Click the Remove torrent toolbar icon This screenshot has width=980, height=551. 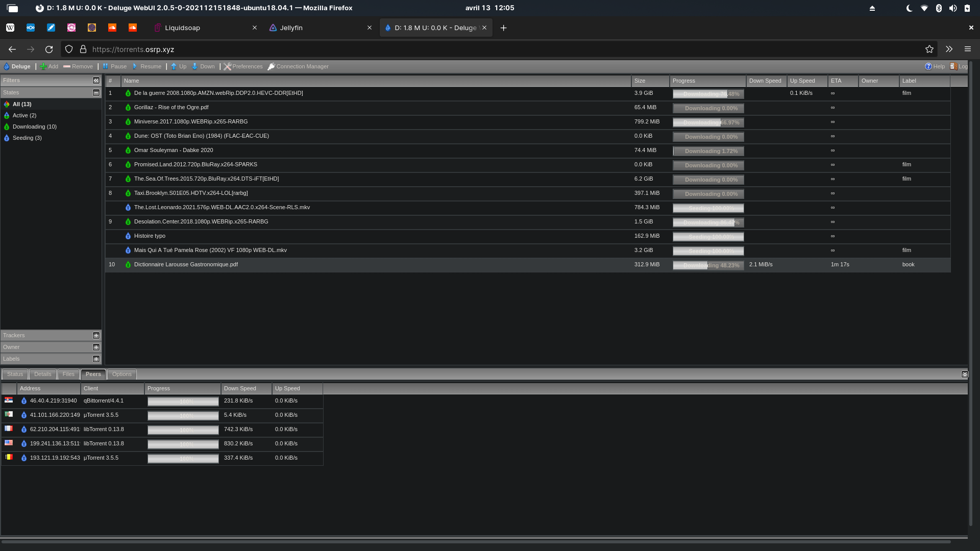(x=78, y=66)
